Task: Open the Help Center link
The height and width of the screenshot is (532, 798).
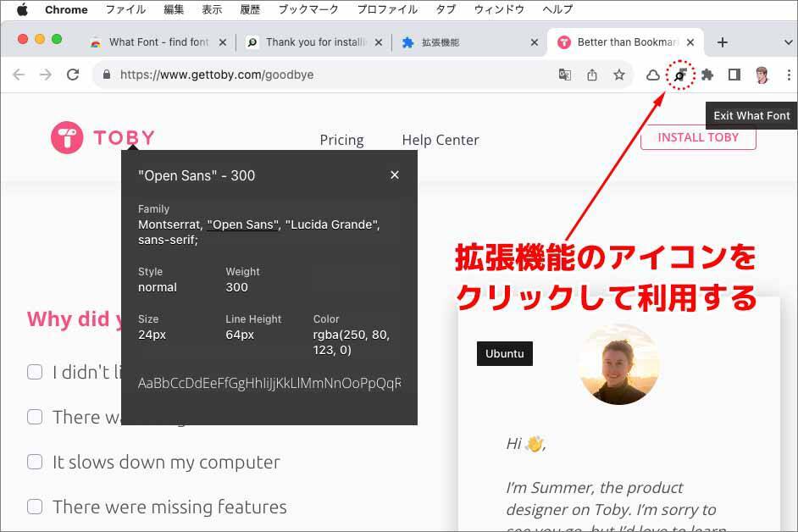Action: pos(441,140)
